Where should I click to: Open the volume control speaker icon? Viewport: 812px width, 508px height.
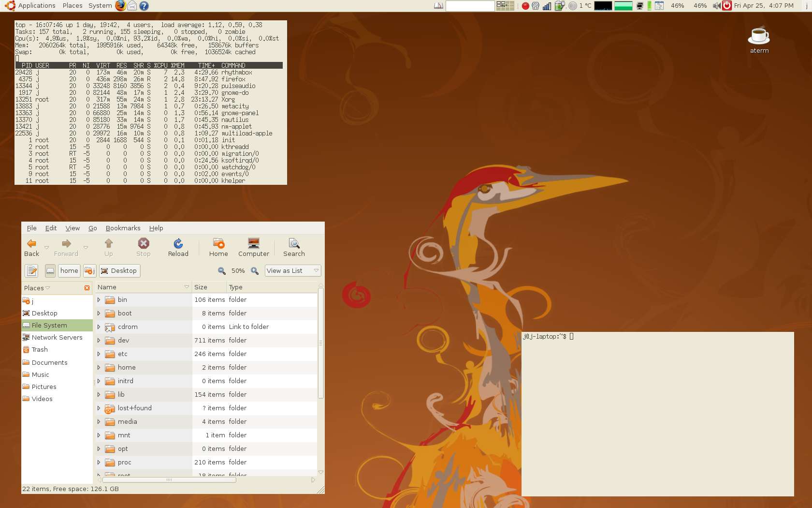717,6
